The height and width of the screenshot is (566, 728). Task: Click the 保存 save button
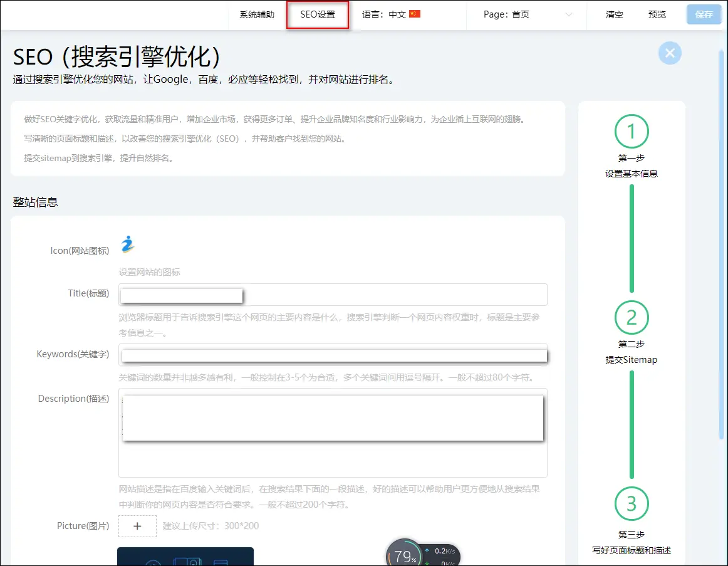(x=704, y=14)
